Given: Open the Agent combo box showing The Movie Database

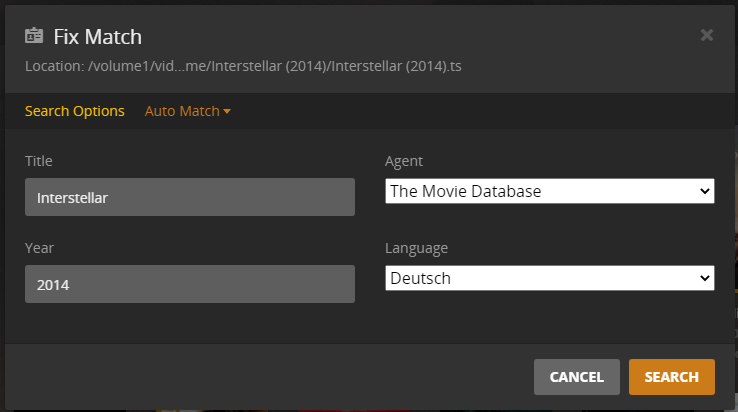Looking at the screenshot, I should (540, 191).
